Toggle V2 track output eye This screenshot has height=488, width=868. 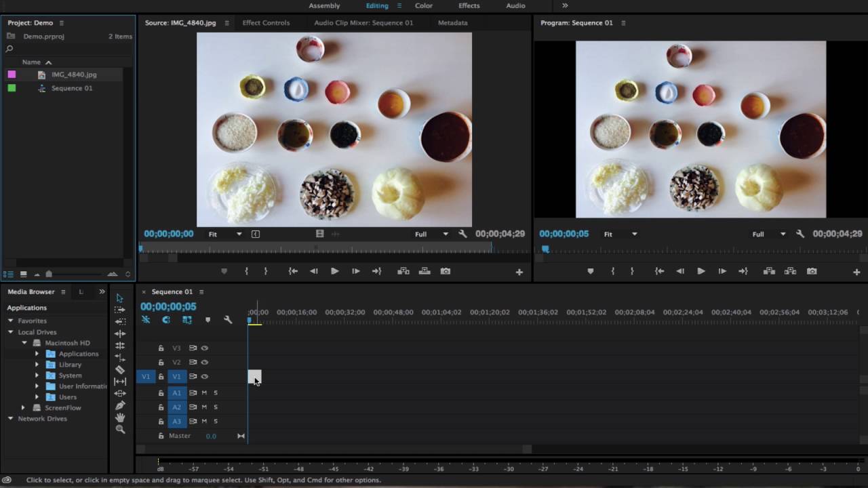pyautogui.click(x=204, y=362)
